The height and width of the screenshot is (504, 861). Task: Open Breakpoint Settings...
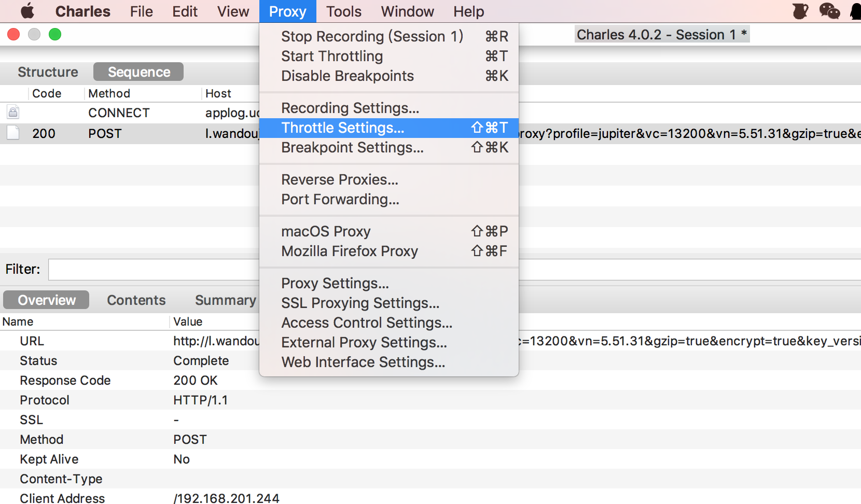pyautogui.click(x=389, y=147)
